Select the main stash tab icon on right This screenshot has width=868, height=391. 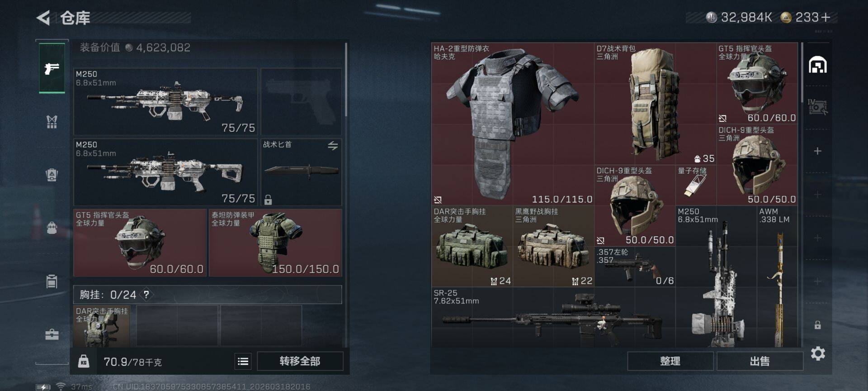pos(818,65)
